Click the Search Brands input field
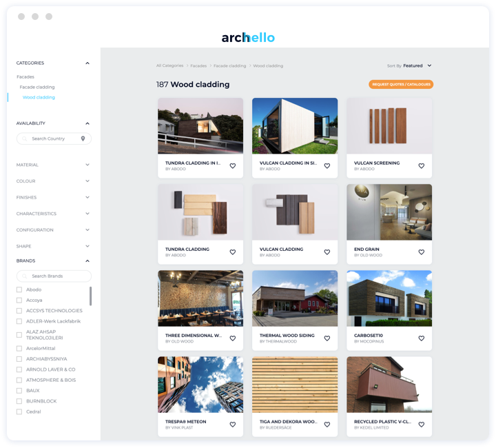The height and width of the screenshot is (448, 496). (54, 276)
